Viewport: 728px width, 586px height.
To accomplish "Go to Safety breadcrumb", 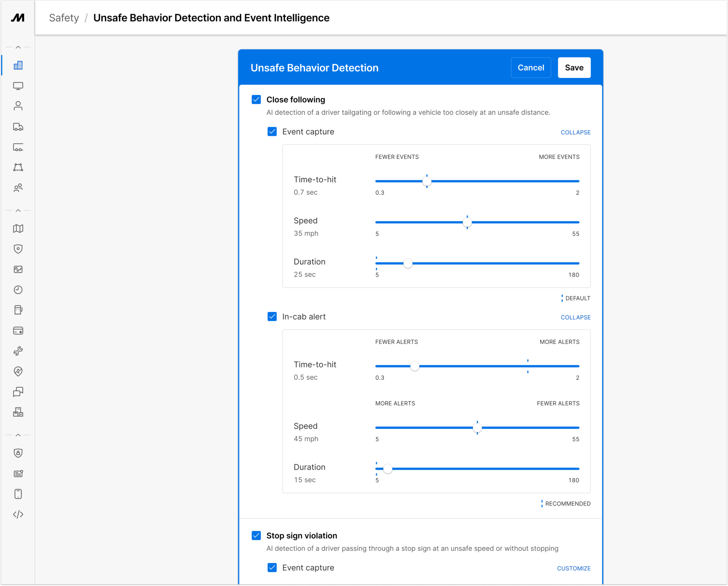I will pyautogui.click(x=64, y=18).
